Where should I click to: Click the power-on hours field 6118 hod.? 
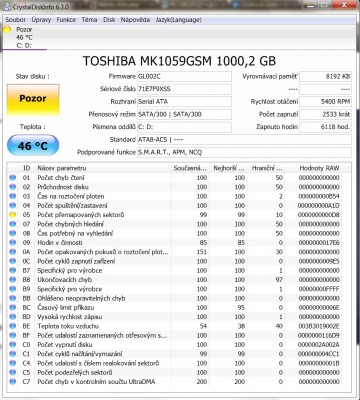click(x=326, y=127)
